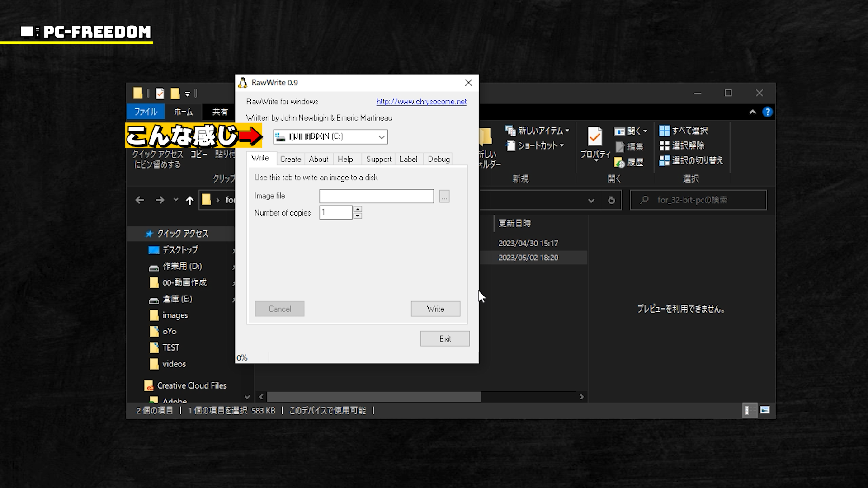Increase number of copies with up arrow
This screenshot has width=868, height=488.
pyautogui.click(x=358, y=209)
